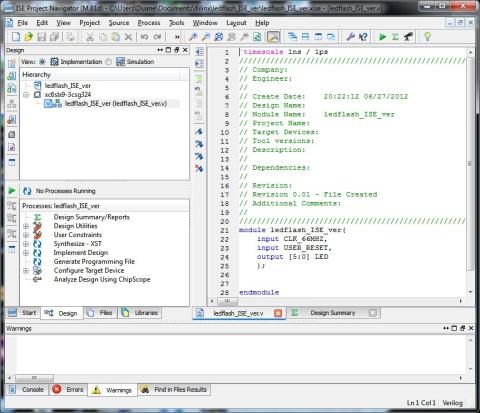Click the Cut scissors icon
The image size is (480, 413).
pos(90,36)
